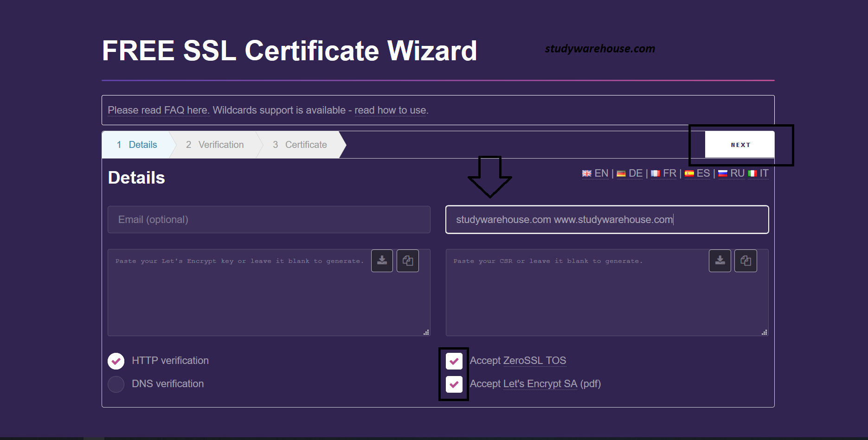Click the domains field with studywarehouse.com

click(607, 220)
